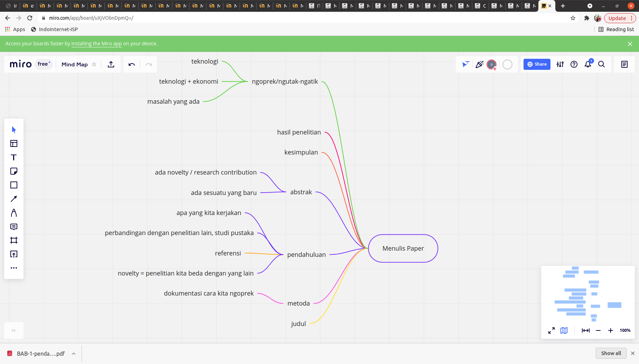Click the blue Share button
Image resolution: width=639 pixels, height=364 pixels.
point(537,64)
